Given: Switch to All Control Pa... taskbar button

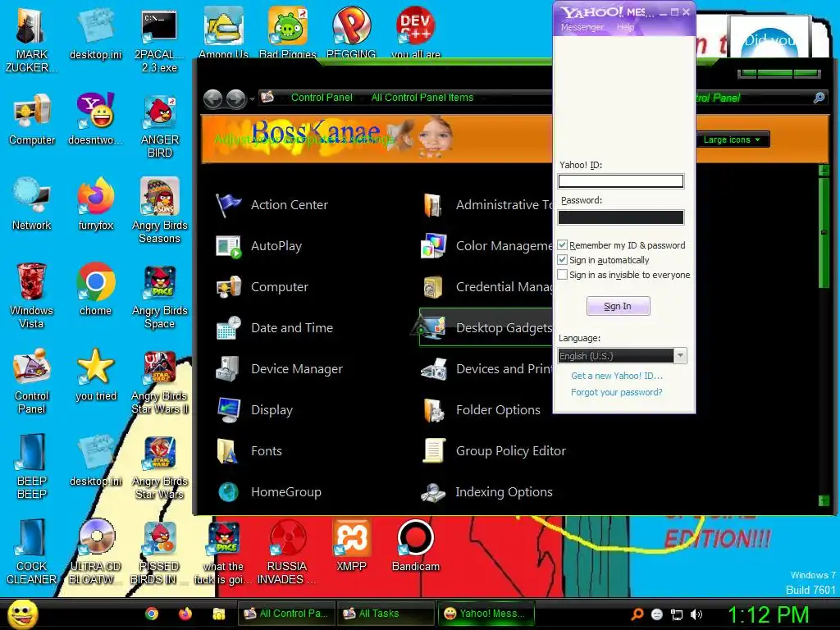Looking at the screenshot, I should [x=286, y=614].
